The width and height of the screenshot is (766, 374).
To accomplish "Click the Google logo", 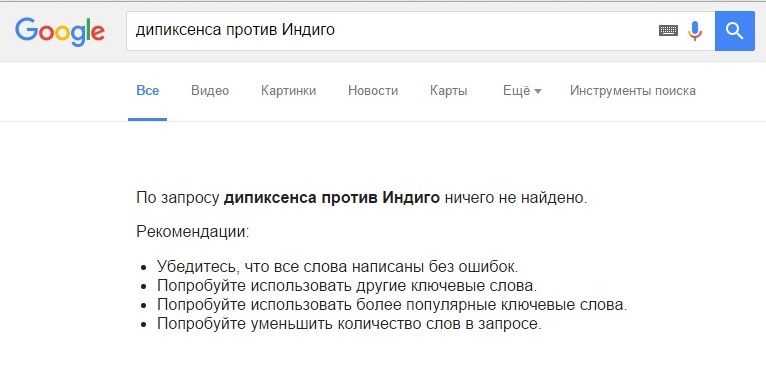I will [x=60, y=32].
